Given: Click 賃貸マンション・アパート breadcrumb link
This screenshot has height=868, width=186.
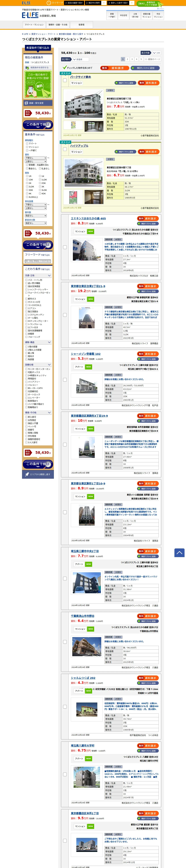Looking at the screenshot, I should (44, 34).
